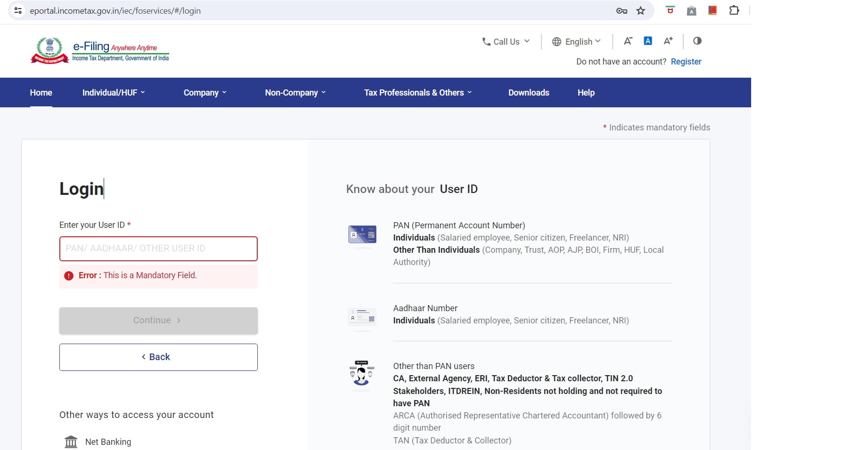Expand Tax Professionals & Others menu
Screen dimensions: 868x450
[418, 93]
